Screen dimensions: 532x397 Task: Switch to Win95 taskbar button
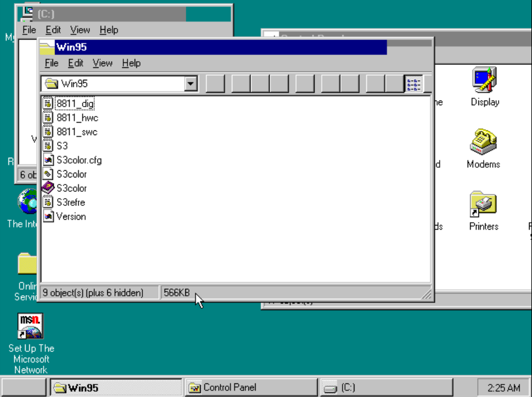tap(116, 387)
